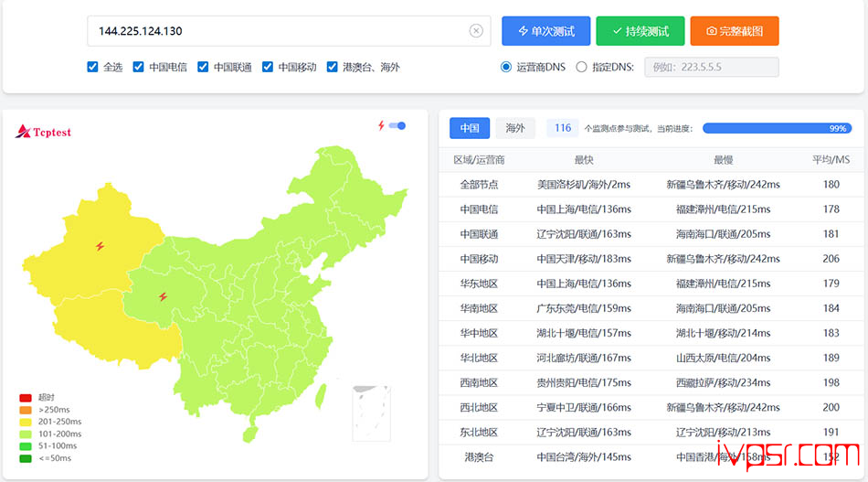Uncheck the 中国联通 checkbox
Image resolution: width=868 pixels, height=482 pixels.
[203, 67]
